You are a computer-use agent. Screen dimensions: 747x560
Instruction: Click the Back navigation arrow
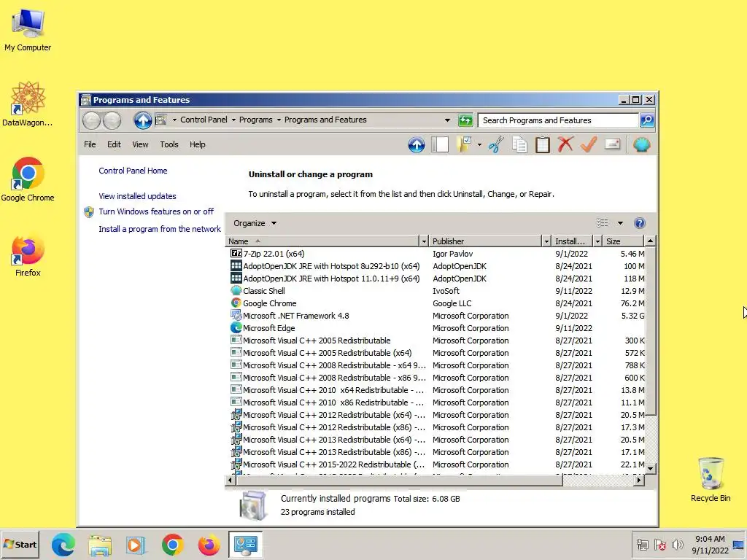pyautogui.click(x=91, y=120)
